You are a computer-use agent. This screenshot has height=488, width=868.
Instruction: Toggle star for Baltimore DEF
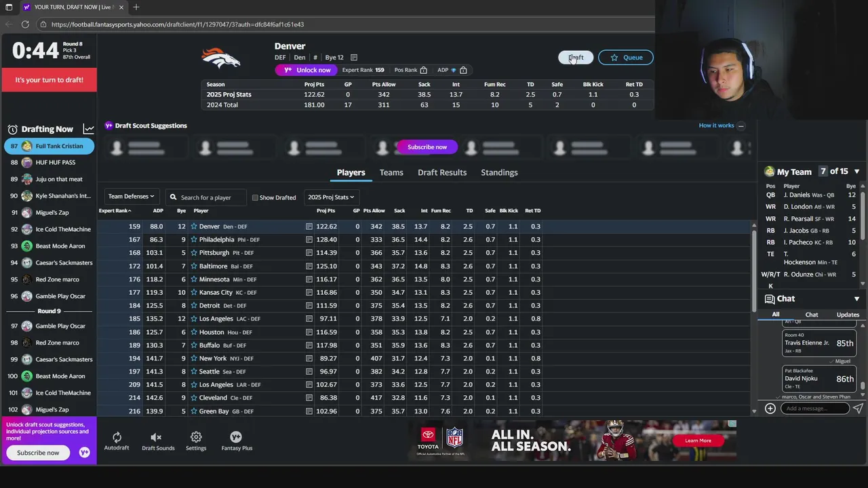pyautogui.click(x=193, y=266)
